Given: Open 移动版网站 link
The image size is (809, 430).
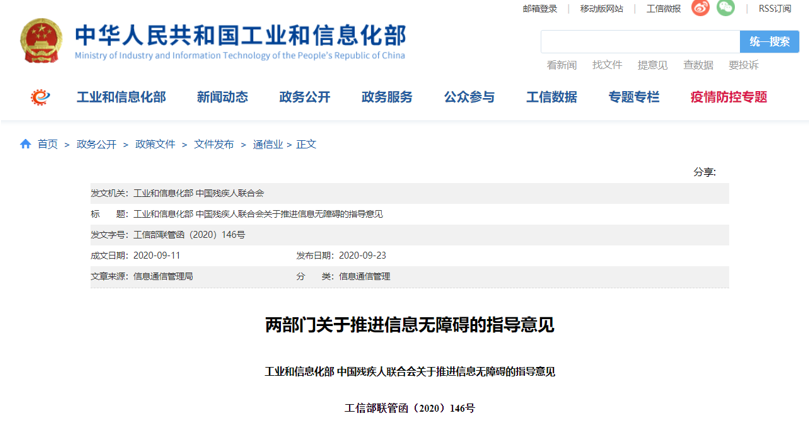Looking at the screenshot, I should (601, 9).
